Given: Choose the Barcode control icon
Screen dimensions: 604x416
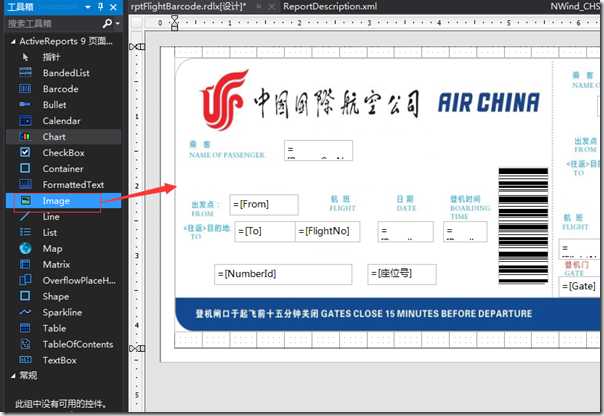Looking at the screenshot, I should [x=25, y=89].
